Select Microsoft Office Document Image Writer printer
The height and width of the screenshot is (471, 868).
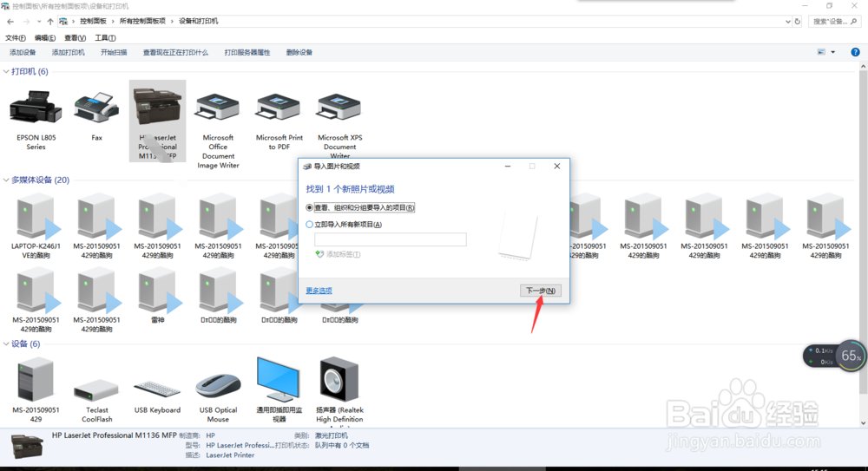tap(218, 107)
